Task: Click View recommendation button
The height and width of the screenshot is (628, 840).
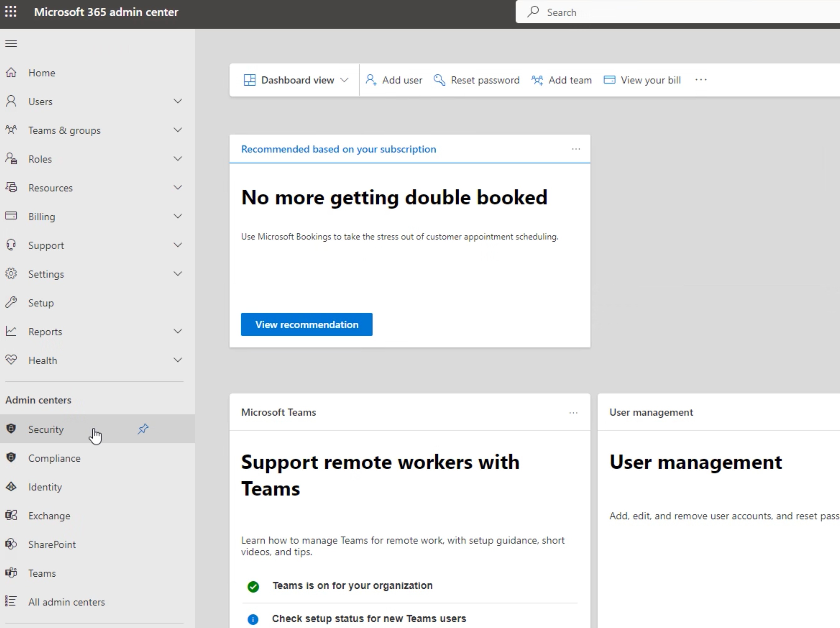Action: (x=307, y=325)
